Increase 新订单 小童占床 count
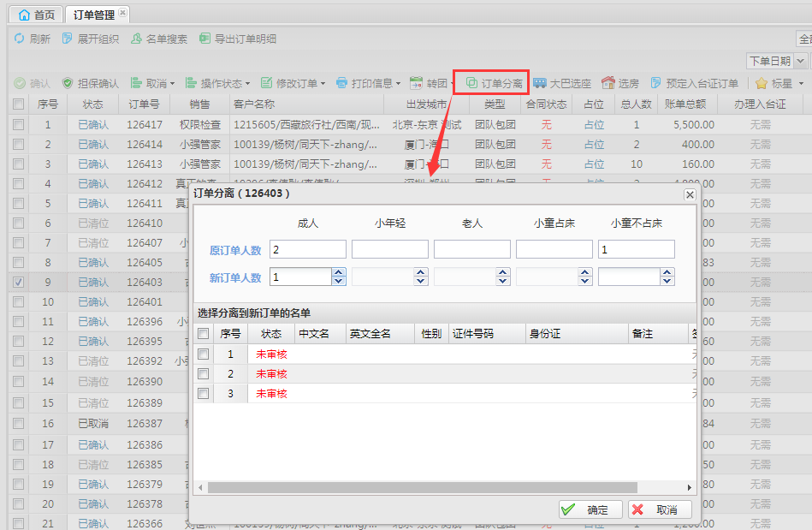812x530 pixels. [x=585, y=272]
